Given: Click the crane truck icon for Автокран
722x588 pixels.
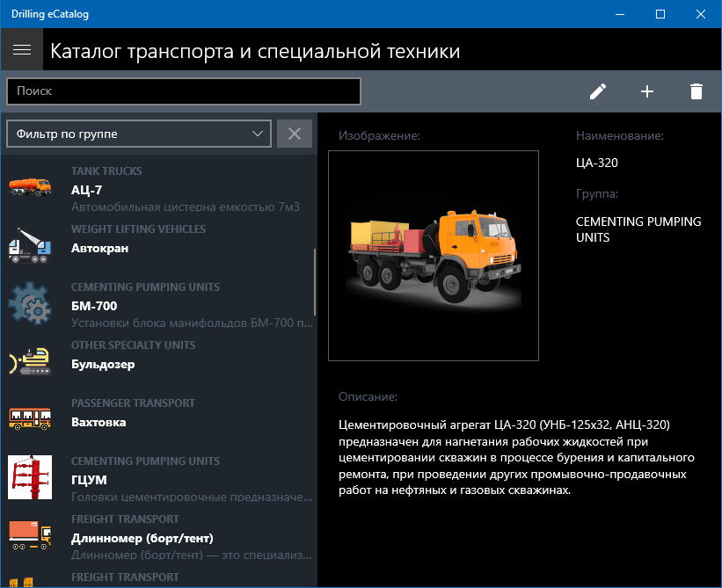Looking at the screenshot, I should (30, 245).
